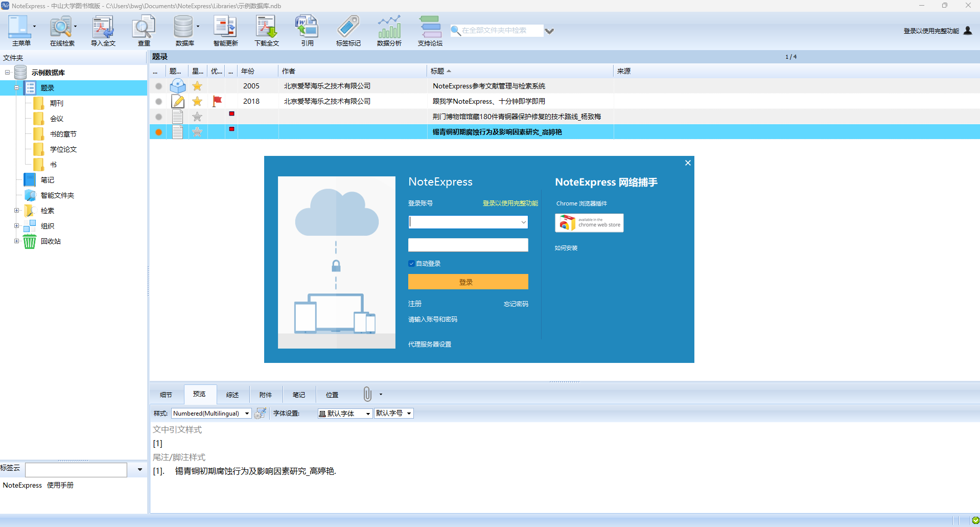Open the 默认字号 font size dropdown
Screen dimensions: 980x527
(409, 414)
